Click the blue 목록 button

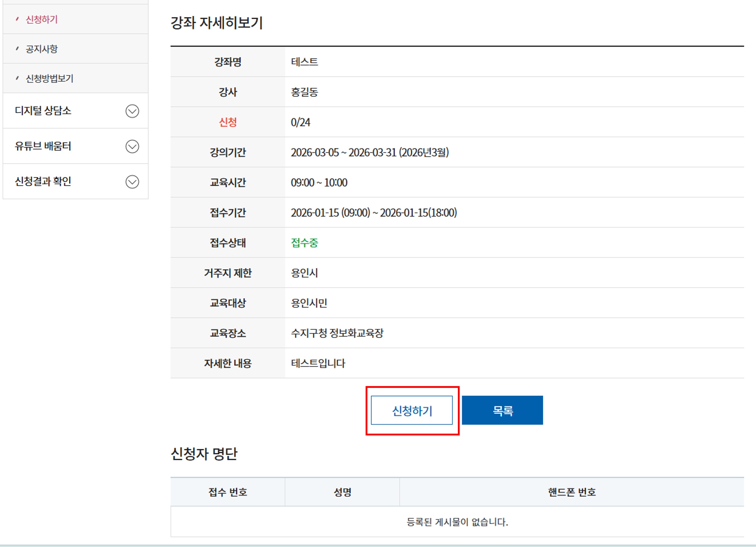[x=502, y=410]
